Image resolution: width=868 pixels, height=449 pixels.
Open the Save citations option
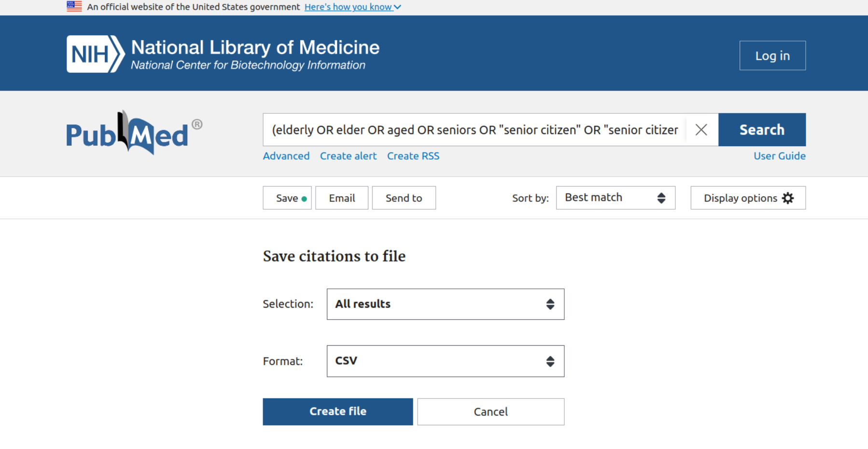[287, 198]
